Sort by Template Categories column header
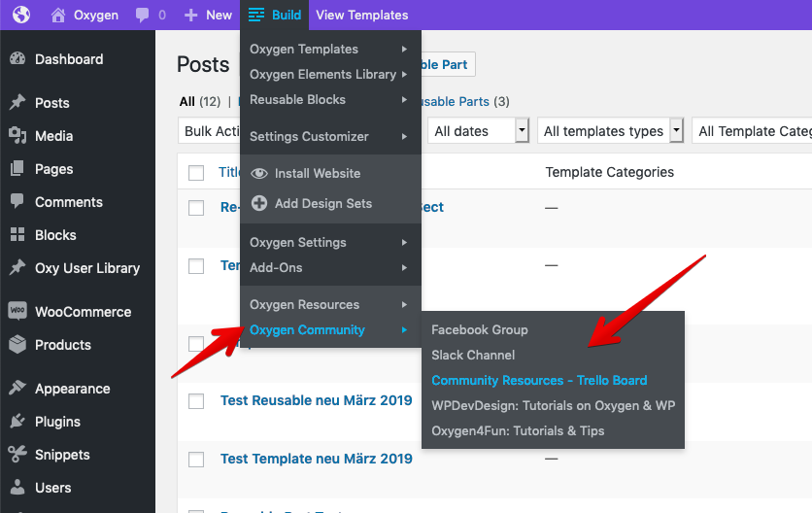812x513 pixels. point(610,172)
